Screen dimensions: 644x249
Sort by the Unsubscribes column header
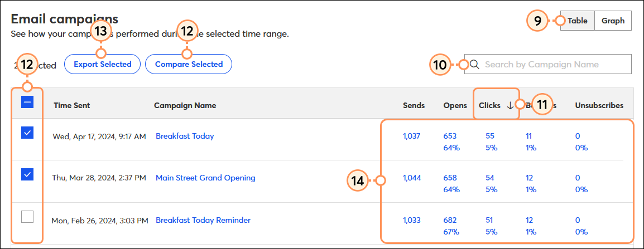coord(599,105)
